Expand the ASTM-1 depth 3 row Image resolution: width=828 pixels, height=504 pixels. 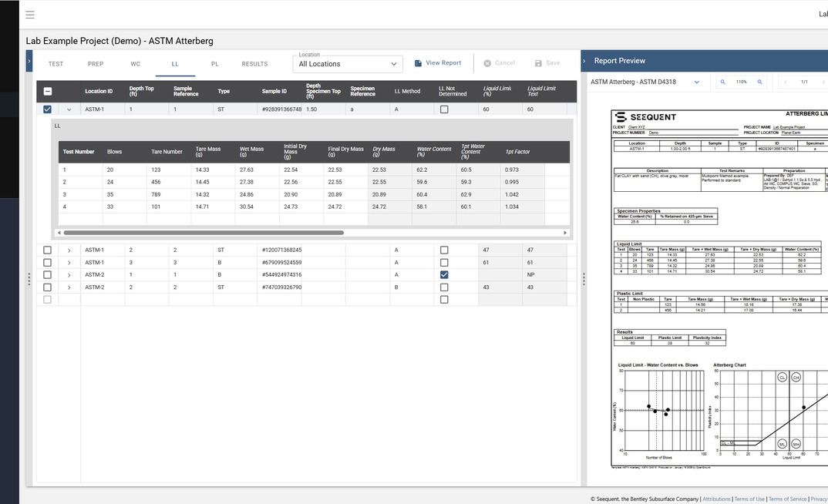click(69, 263)
